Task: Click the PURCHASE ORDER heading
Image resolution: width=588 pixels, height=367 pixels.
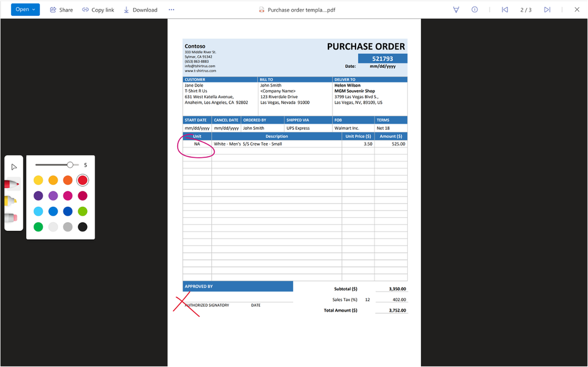Action: tap(366, 47)
